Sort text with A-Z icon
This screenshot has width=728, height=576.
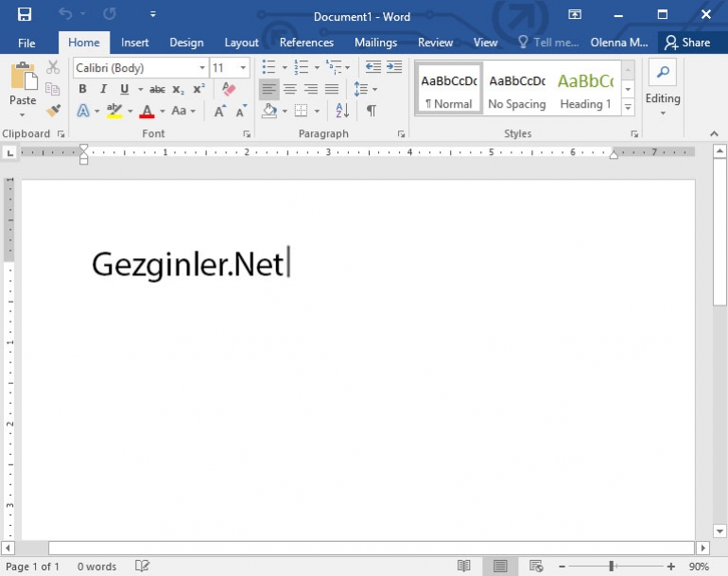tap(342, 111)
